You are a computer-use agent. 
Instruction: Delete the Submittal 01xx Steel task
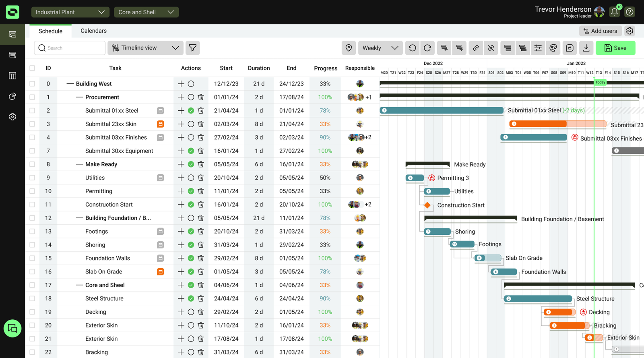click(x=201, y=110)
